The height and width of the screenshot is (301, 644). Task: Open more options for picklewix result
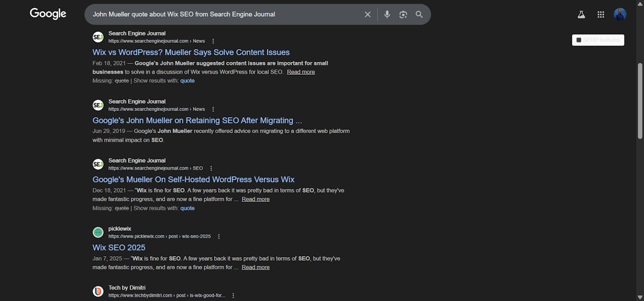(x=219, y=236)
